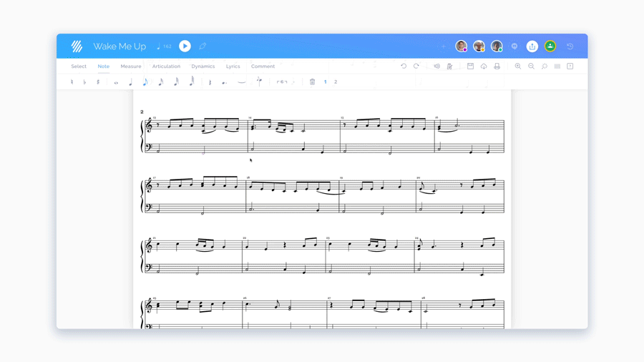This screenshot has width=644, height=362.
Task: Select voice 1
Action: (326, 82)
